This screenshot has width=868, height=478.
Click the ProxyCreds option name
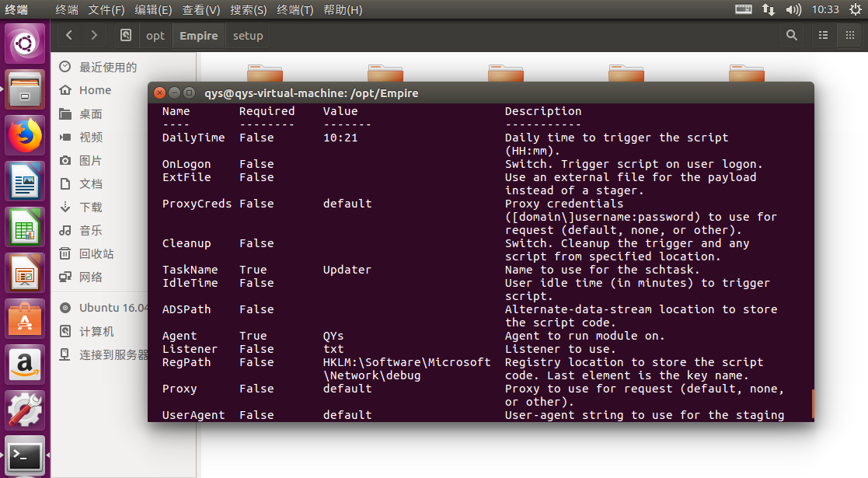(197, 204)
